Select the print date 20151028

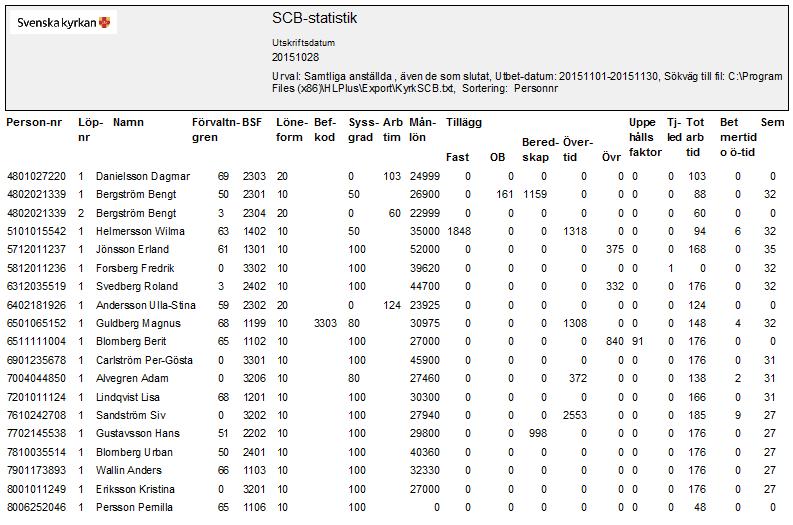pyautogui.click(x=295, y=57)
